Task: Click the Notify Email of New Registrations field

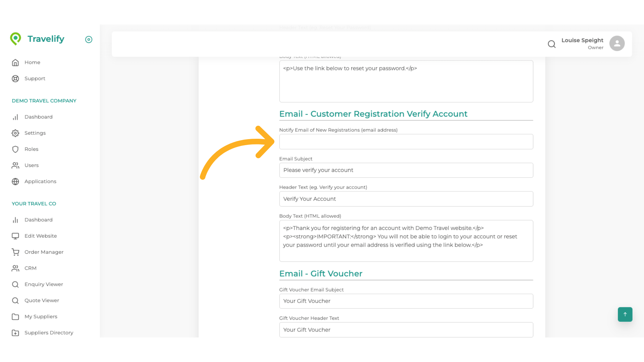Action: click(406, 141)
